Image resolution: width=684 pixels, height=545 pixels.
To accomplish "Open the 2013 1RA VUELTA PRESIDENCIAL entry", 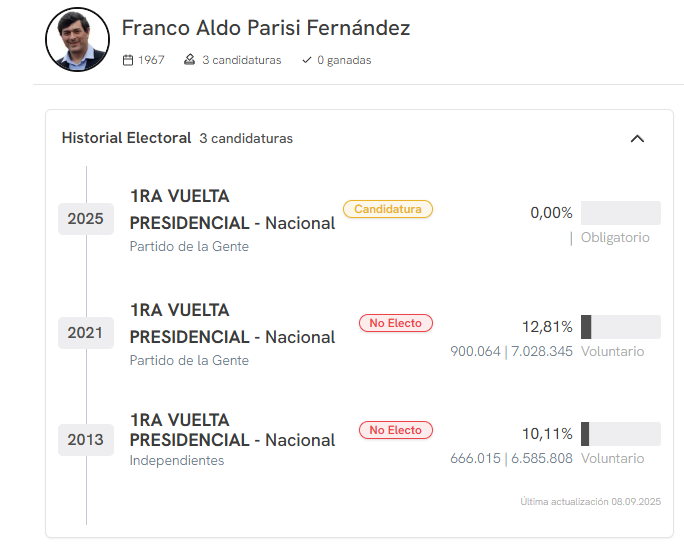I will [232, 430].
